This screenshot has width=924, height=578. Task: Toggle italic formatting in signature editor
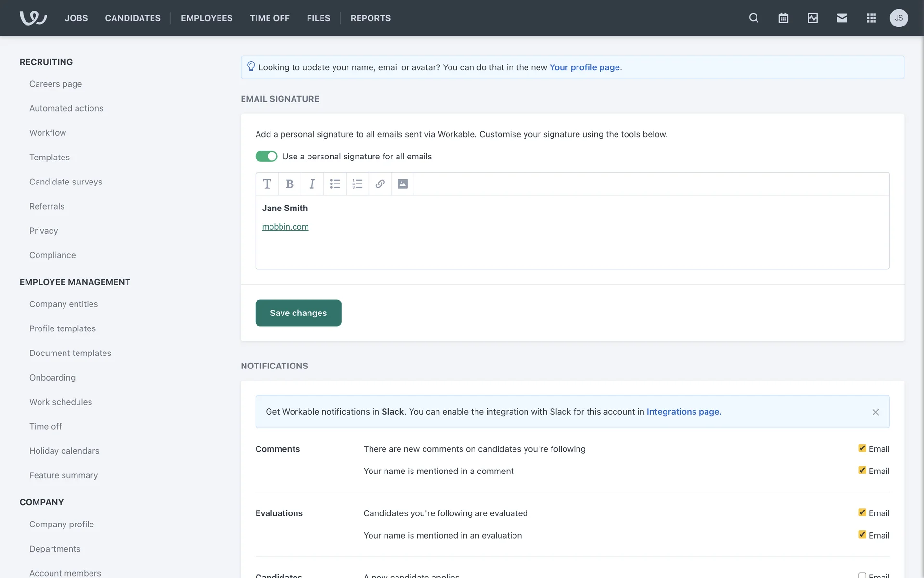pos(312,184)
